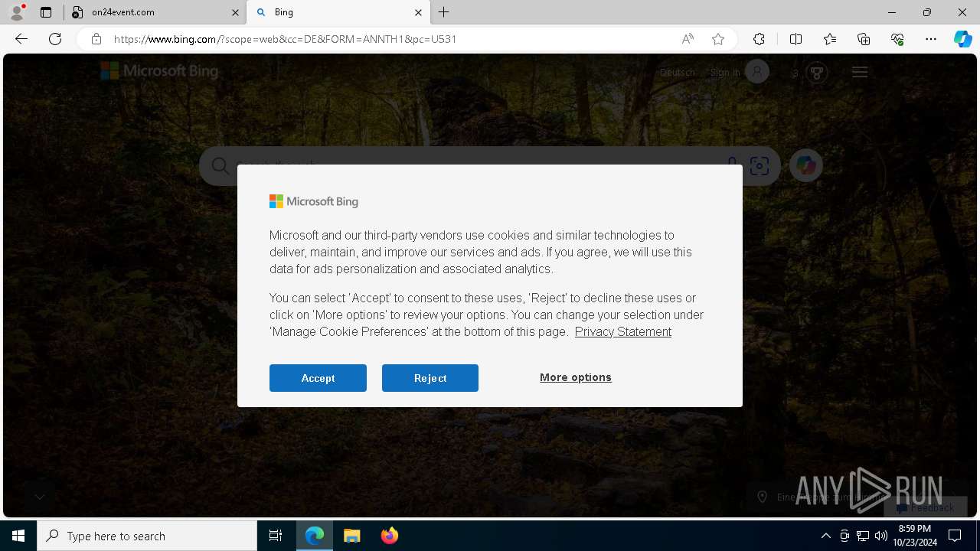Click the address bar URL
The width and height of the screenshot is (980, 551).
pyautogui.click(x=285, y=39)
